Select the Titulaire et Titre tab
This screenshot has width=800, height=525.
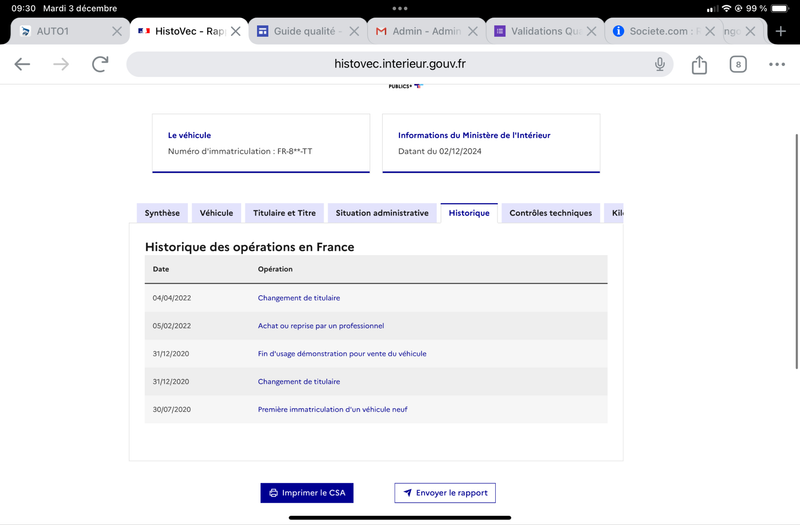pyautogui.click(x=284, y=213)
